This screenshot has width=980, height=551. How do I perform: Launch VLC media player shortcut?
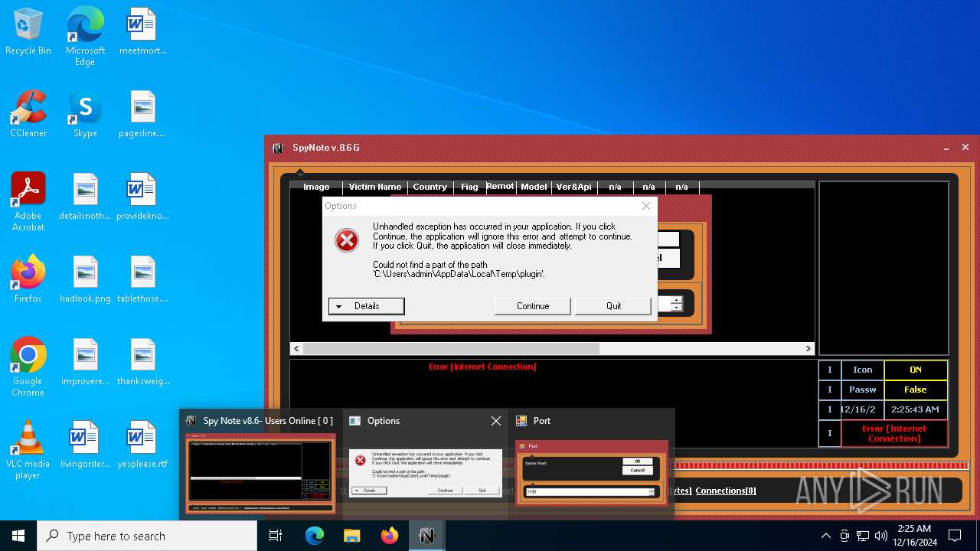(x=28, y=450)
